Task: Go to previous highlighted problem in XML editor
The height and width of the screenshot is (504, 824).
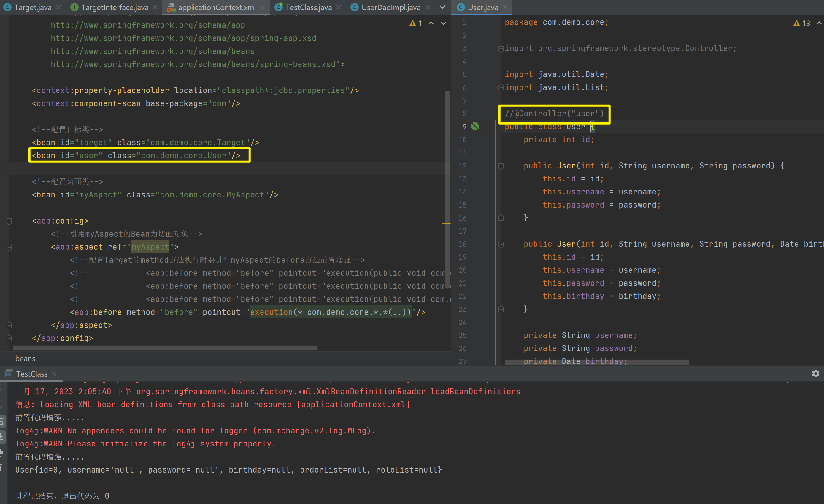Action: [x=431, y=23]
